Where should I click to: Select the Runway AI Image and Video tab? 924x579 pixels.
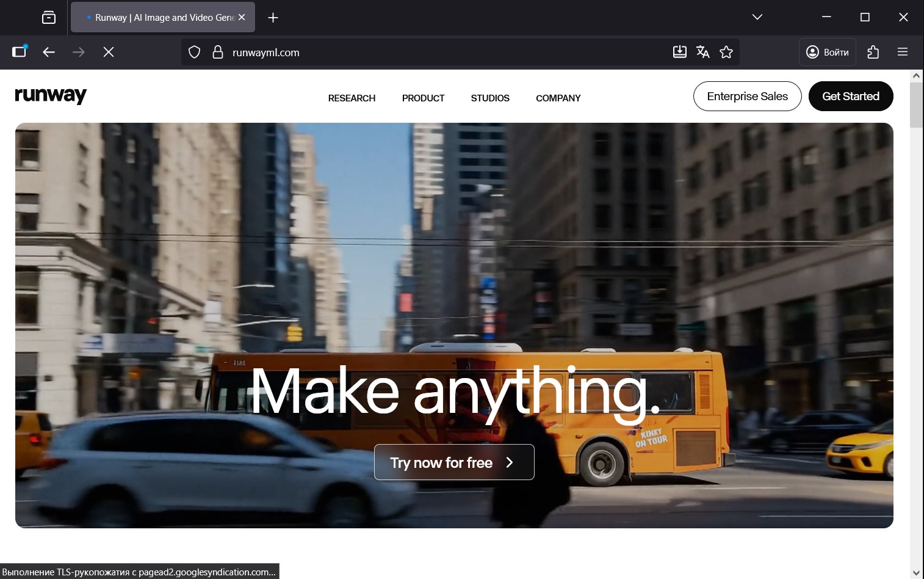tap(163, 17)
